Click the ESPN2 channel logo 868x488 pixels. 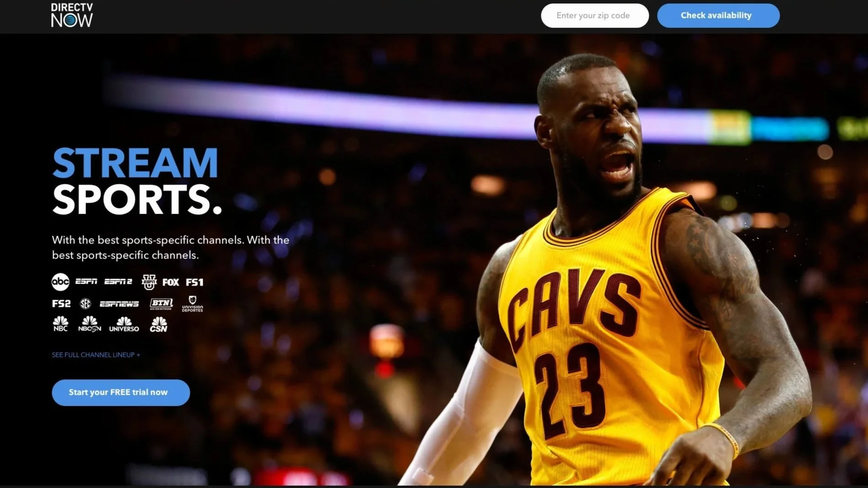pyautogui.click(x=118, y=281)
